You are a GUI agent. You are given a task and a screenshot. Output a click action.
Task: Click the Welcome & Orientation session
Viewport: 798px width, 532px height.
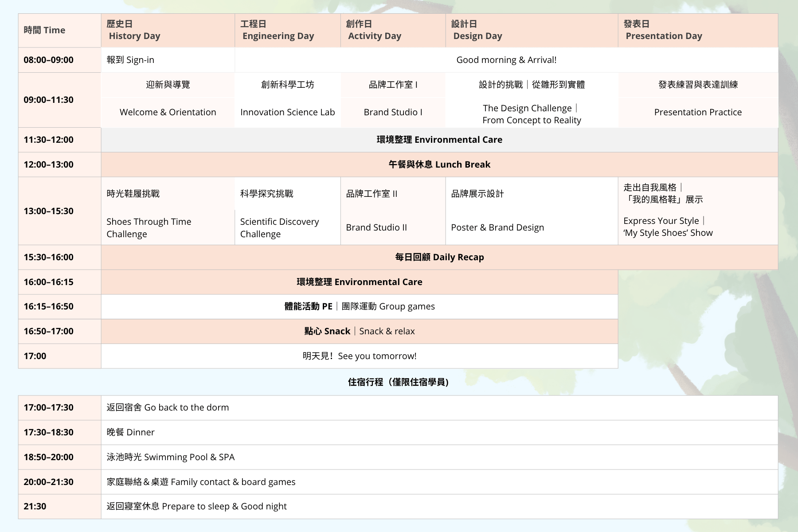point(168,112)
